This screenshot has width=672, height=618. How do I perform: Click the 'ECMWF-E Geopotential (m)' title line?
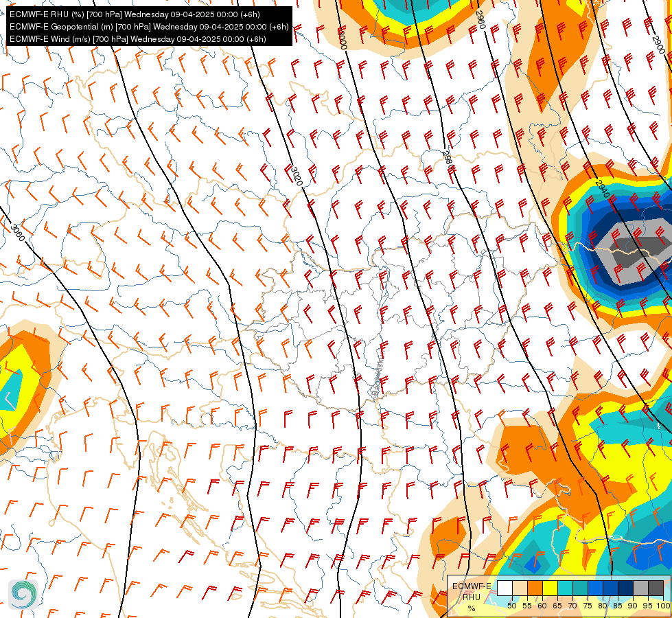[x=149, y=27]
